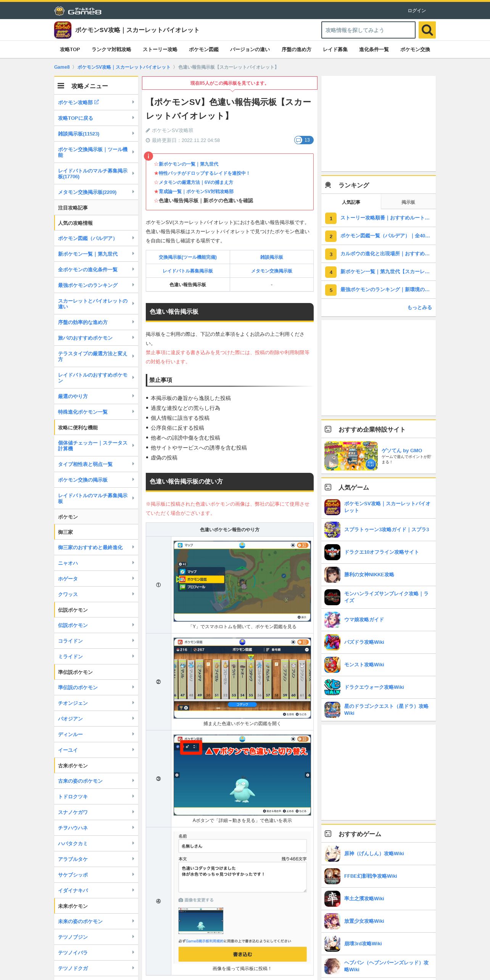Open the 星のドラゴンクエスト game icon
490x980 pixels.
coord(332,710)
